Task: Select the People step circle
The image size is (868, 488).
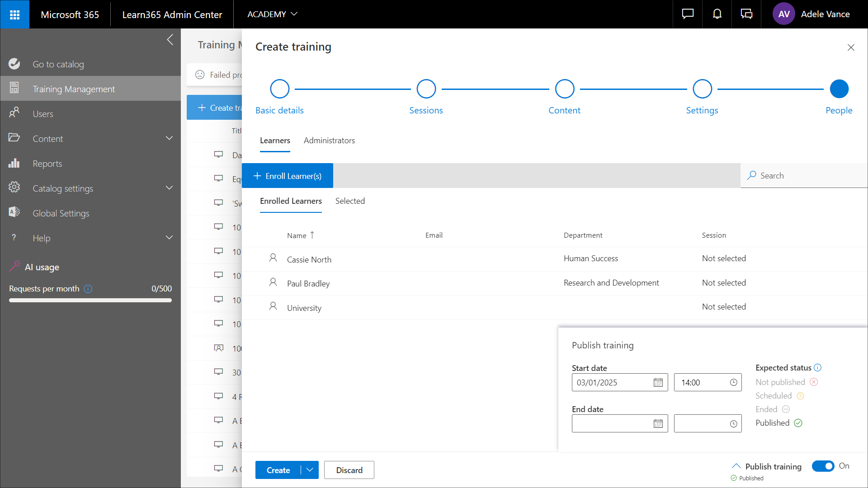Action: (839, 89)
